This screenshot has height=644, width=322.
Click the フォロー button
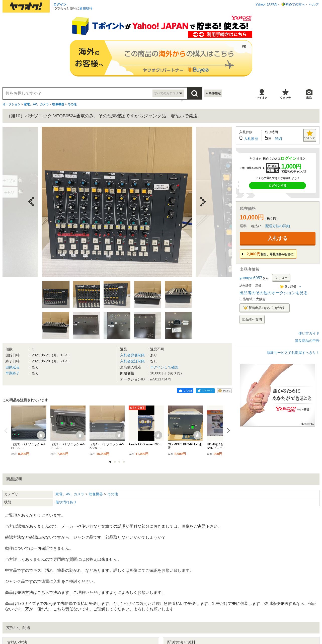pos(281,278)
